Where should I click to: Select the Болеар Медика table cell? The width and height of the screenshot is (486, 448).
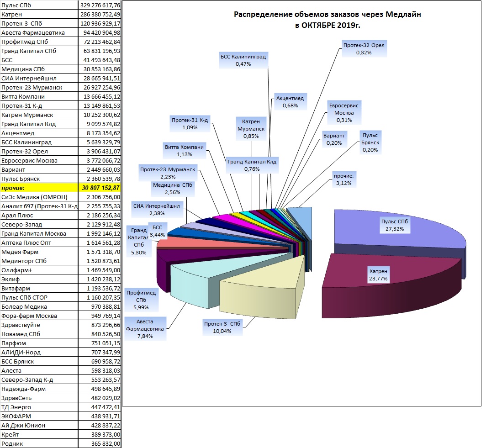click(x=39, y=307)
